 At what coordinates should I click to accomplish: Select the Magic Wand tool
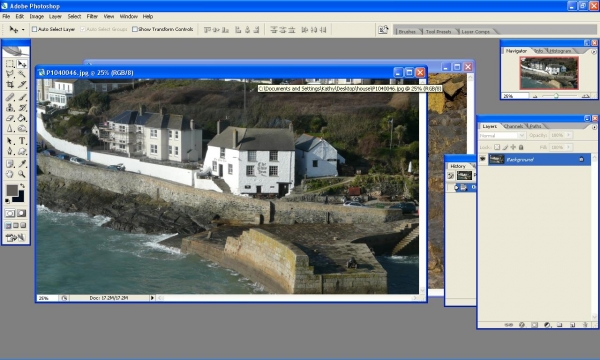(x=22, y=74)
